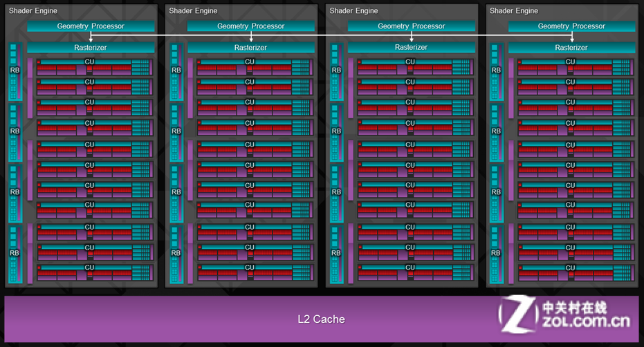Viewport: 644px width, 347px height.
Task: Select Geometry Processor in the third Shader Engine
Action: (411, 26)
